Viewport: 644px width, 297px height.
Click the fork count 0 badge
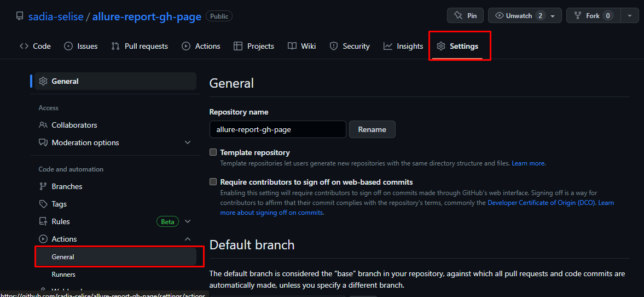608,16
